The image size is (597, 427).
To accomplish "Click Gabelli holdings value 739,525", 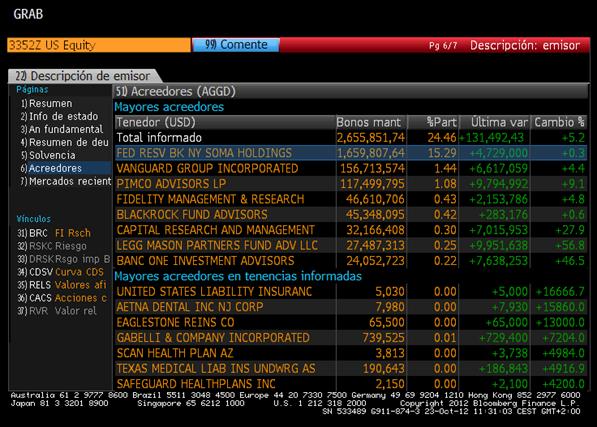I will (x=383, y=338).
